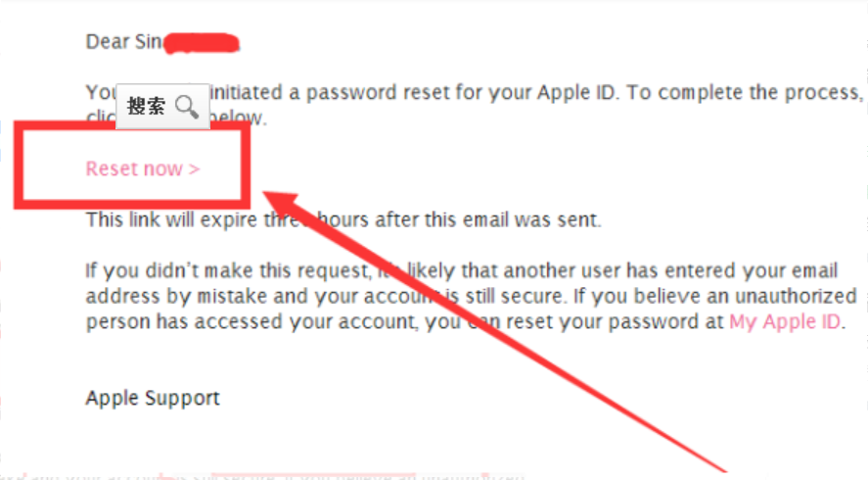Click "To complete the process" phrase
This screenshot has height=480, width=868.
(746, 93)
